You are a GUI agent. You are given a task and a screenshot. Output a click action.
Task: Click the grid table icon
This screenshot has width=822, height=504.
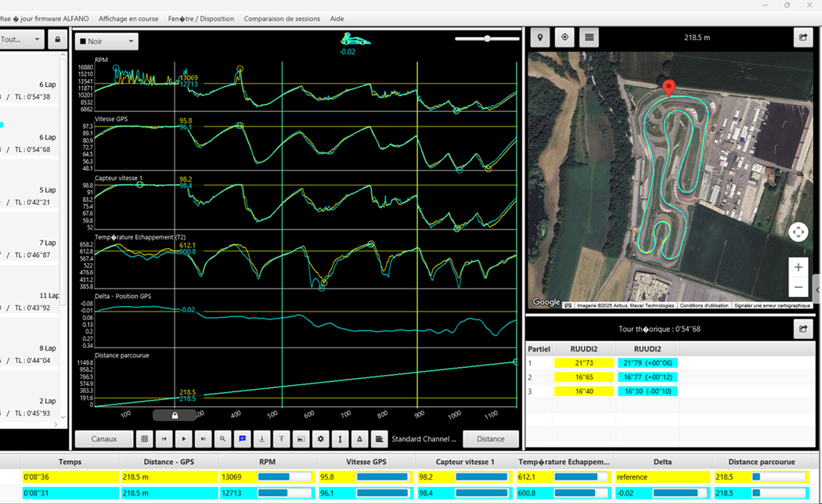[x=145, y=439]
